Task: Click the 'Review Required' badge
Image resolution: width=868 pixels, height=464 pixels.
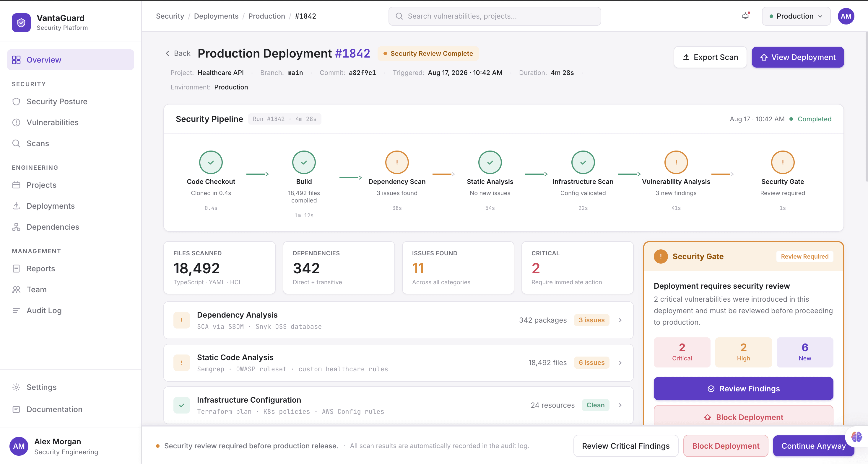Action: click(x=804, y=256)
